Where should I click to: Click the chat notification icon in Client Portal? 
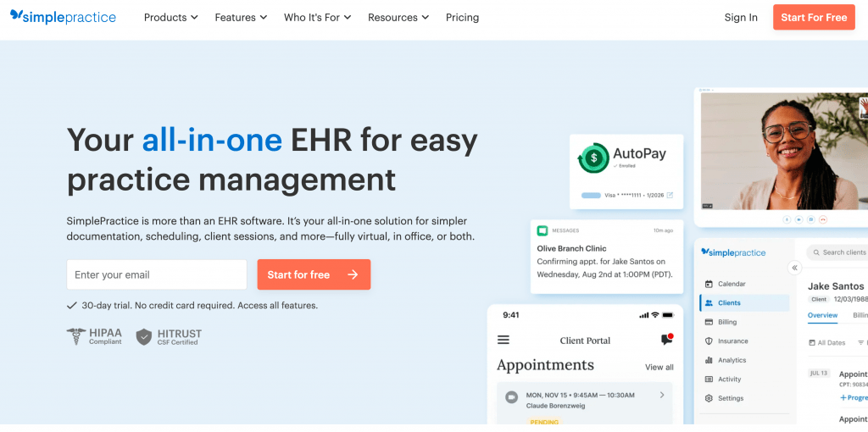click(667, 340)
